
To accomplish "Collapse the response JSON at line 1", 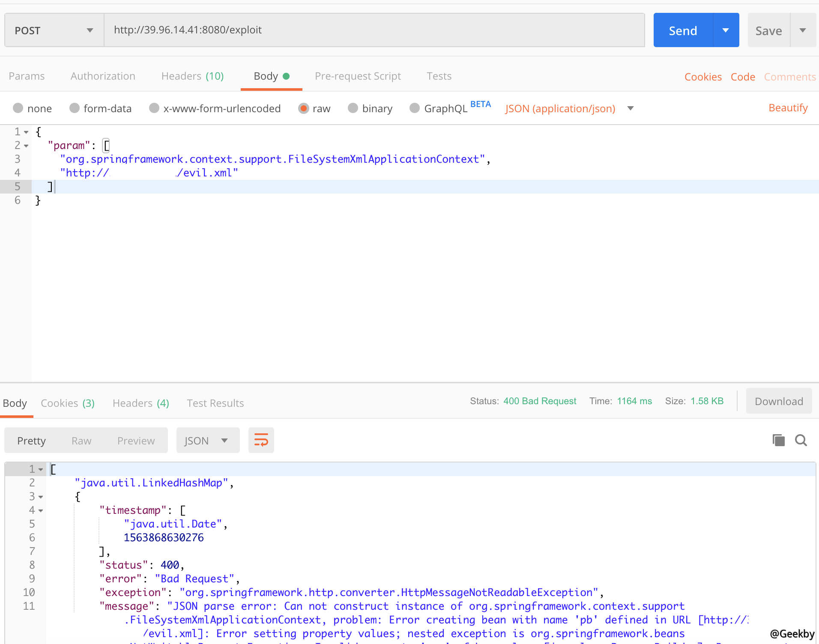I will (40, 469).
